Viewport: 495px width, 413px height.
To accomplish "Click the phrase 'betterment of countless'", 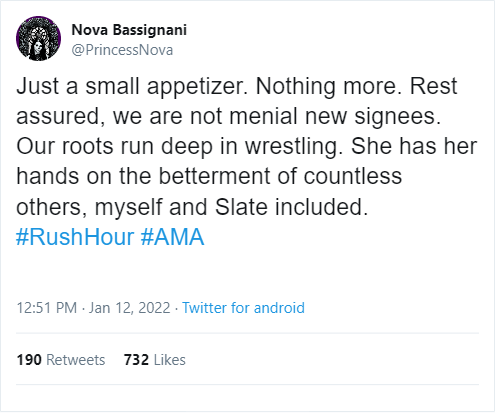I will pyautogui.click(x=280, y=176).
